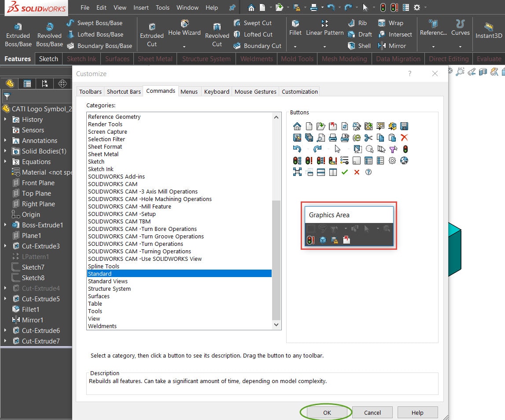Viewport: 505px width, 420px height.
Task: Choose the Draft feature
Action: point(360,34)
